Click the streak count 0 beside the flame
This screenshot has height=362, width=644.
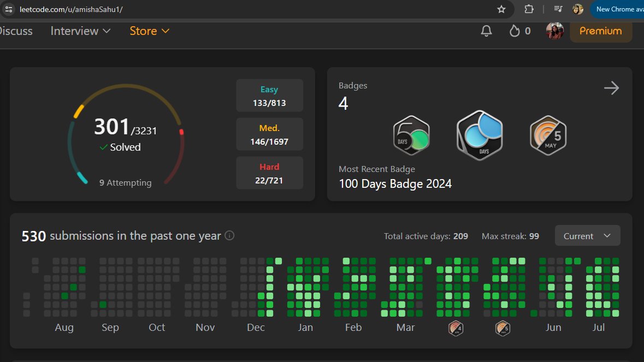527,31
